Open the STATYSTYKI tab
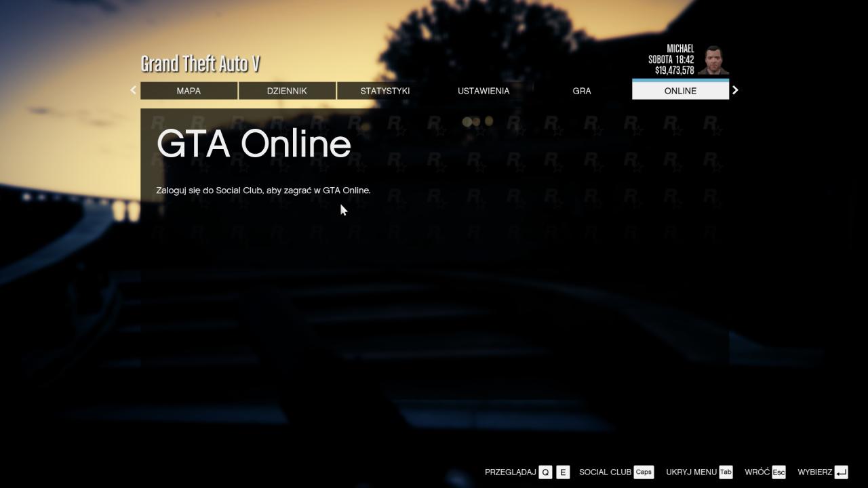868x488 pixels. (385, 91)
